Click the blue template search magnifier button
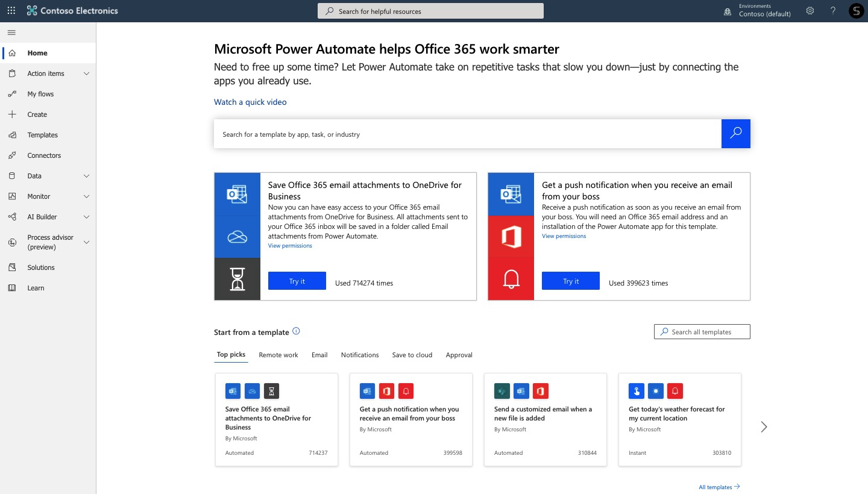 coord(736,134)
